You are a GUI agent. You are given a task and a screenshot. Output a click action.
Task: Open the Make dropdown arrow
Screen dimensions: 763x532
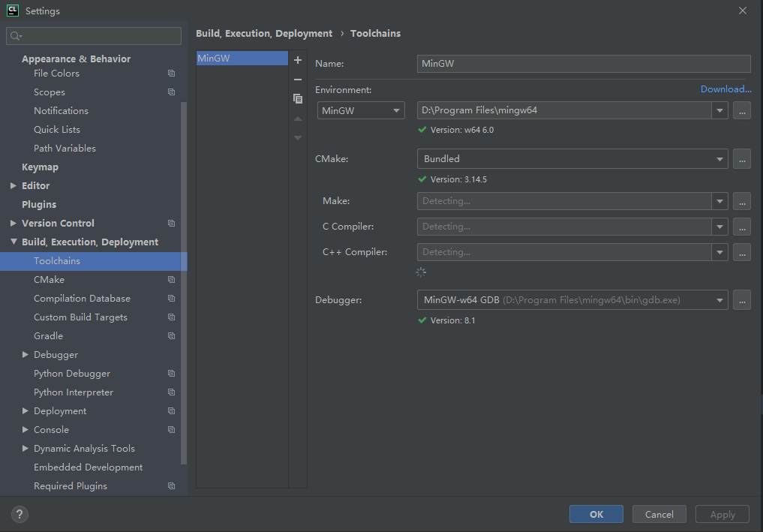[719, 201]
